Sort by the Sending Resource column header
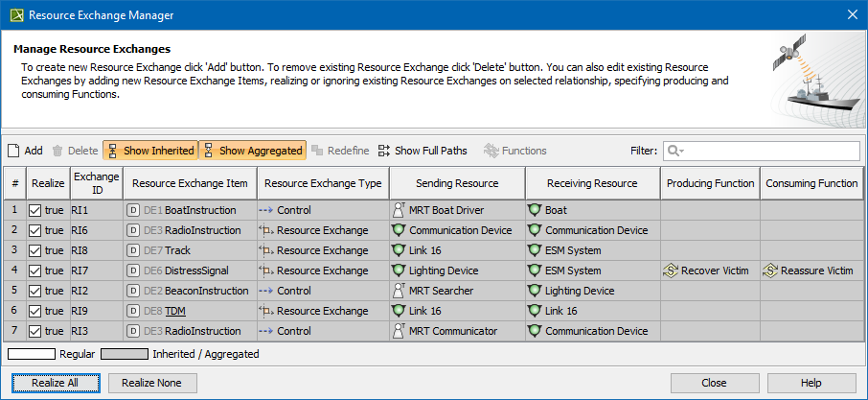The image size is (868, 400). coord(457,183)
